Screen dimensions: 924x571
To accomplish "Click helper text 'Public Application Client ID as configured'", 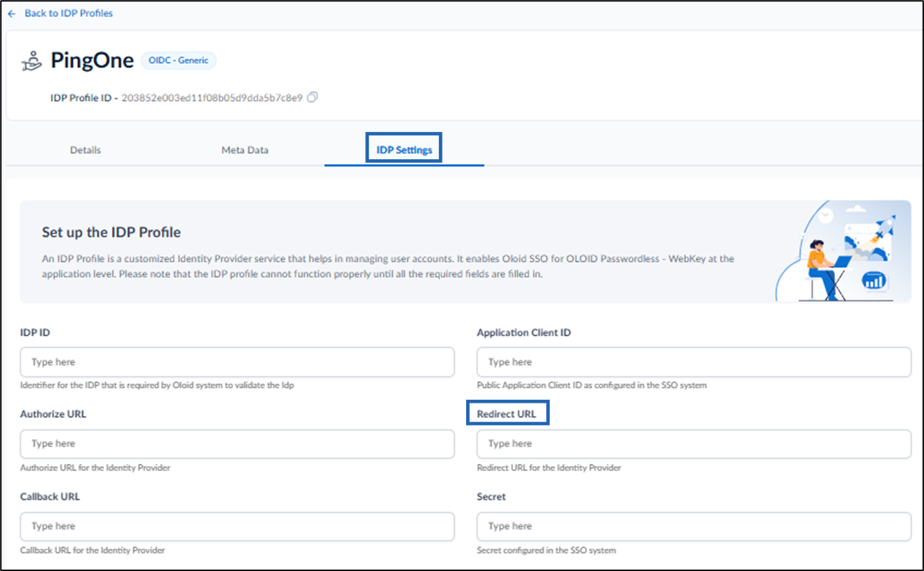I will tap(591, 385).
